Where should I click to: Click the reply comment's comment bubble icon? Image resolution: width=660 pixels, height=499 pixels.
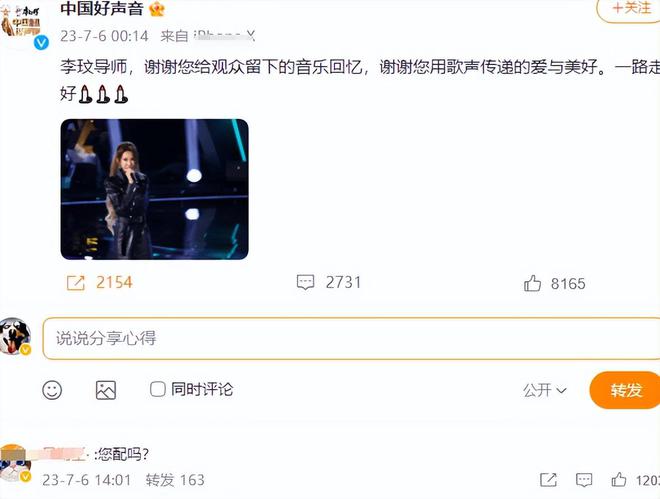[584, 480]
